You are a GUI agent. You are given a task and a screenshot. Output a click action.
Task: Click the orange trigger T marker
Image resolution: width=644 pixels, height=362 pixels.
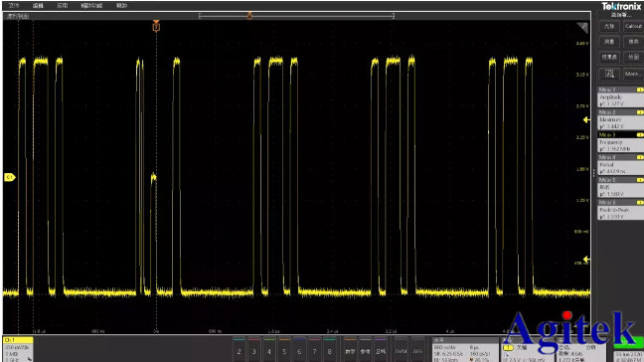156,27
